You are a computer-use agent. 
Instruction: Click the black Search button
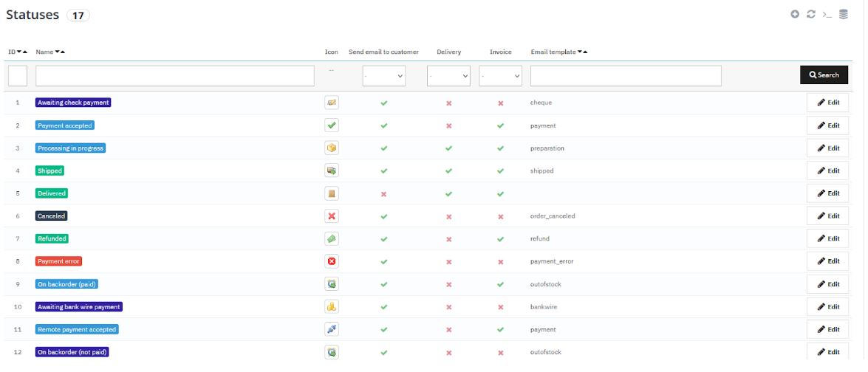(x=824, y=75)
